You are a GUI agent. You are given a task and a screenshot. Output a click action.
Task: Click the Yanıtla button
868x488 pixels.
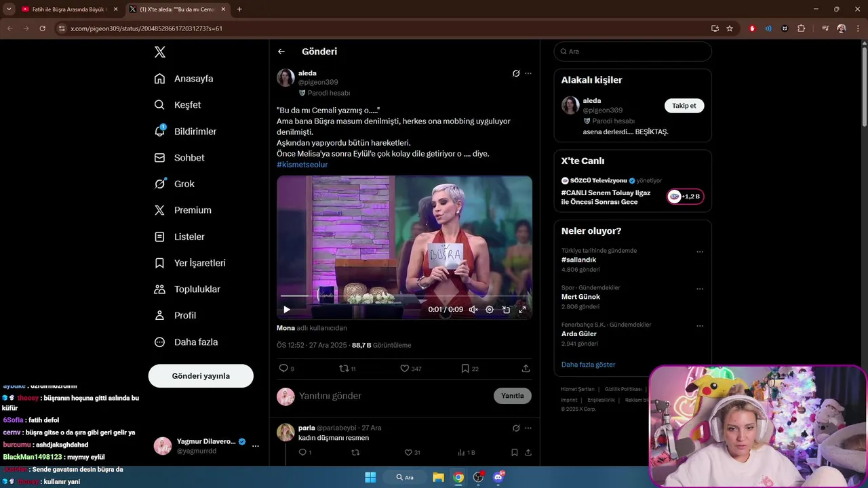tap(513, 396)
